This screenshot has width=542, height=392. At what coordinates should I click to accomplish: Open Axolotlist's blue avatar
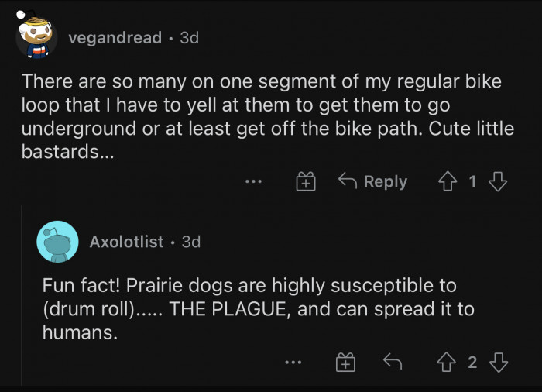[57, 242]
